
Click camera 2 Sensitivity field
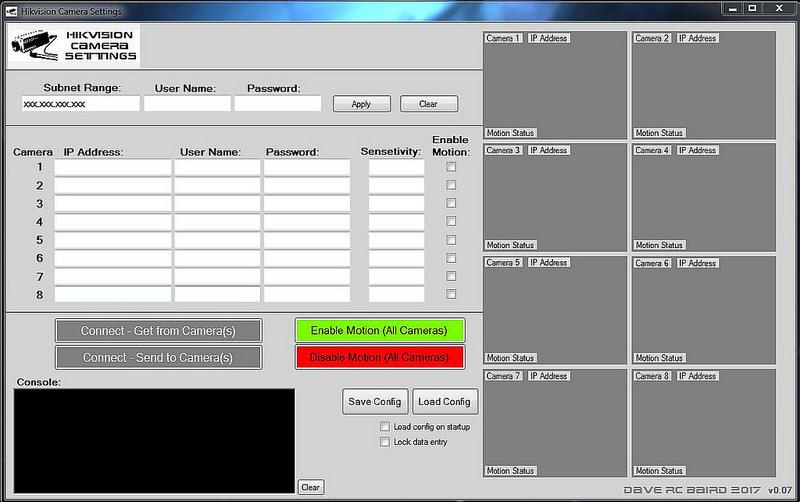(396, 186)
